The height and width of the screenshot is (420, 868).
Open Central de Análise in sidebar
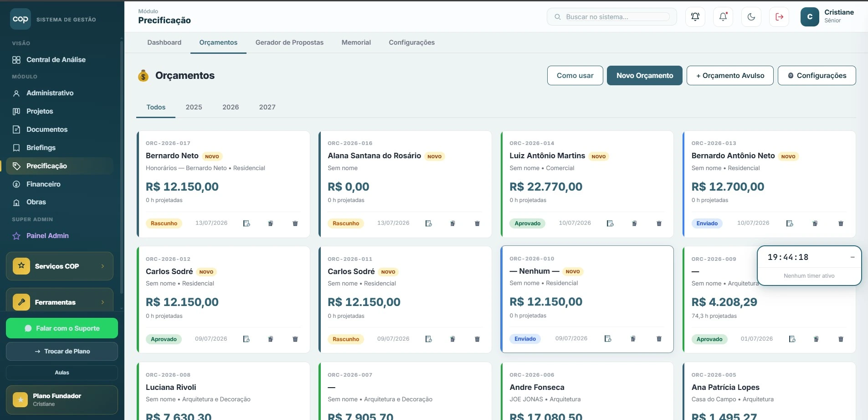(56, 60)
